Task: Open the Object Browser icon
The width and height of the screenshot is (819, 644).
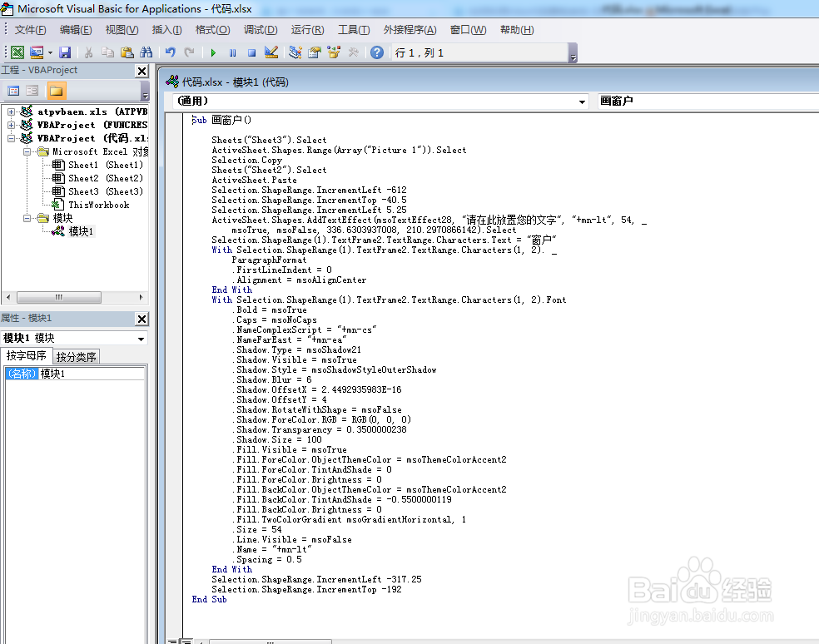Action: [334, 52]
